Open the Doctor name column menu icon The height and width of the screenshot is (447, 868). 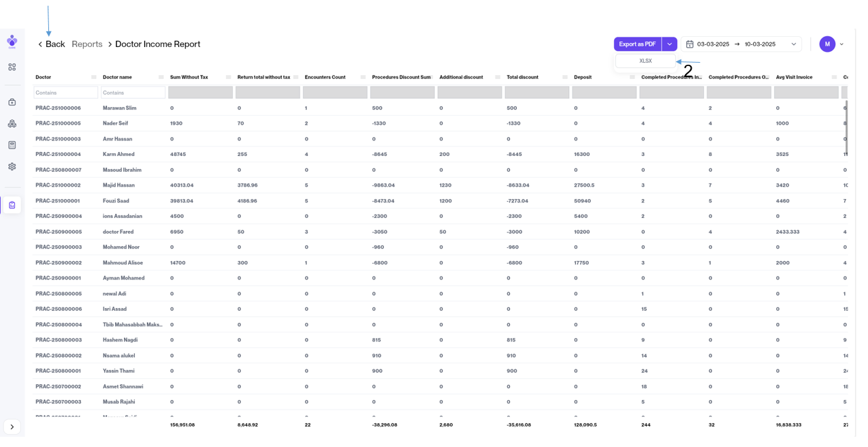point(161,77)
